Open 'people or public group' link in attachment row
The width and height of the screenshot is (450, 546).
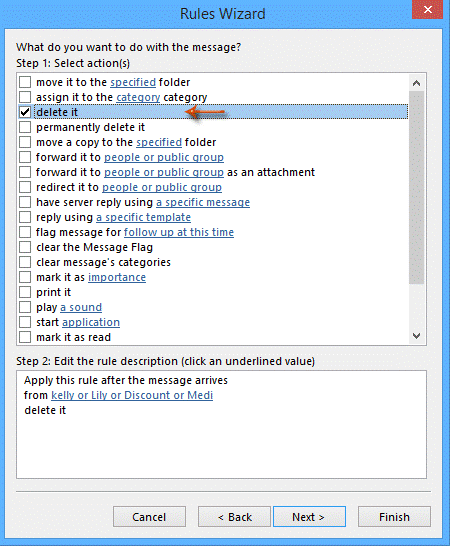click(x=164, y=172)
